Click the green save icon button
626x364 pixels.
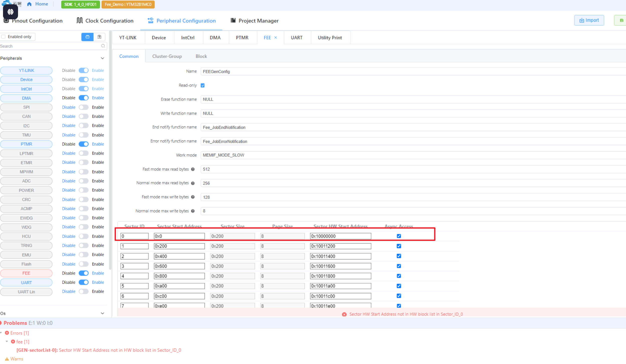click(621, 21)
